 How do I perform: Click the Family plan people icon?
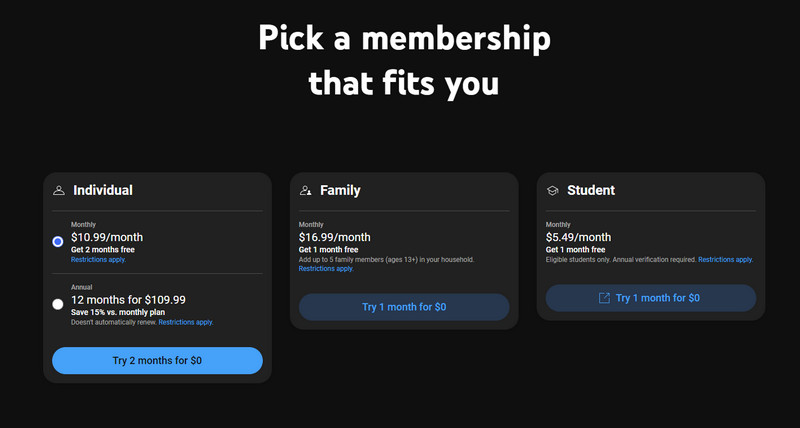tap(306, 190)
